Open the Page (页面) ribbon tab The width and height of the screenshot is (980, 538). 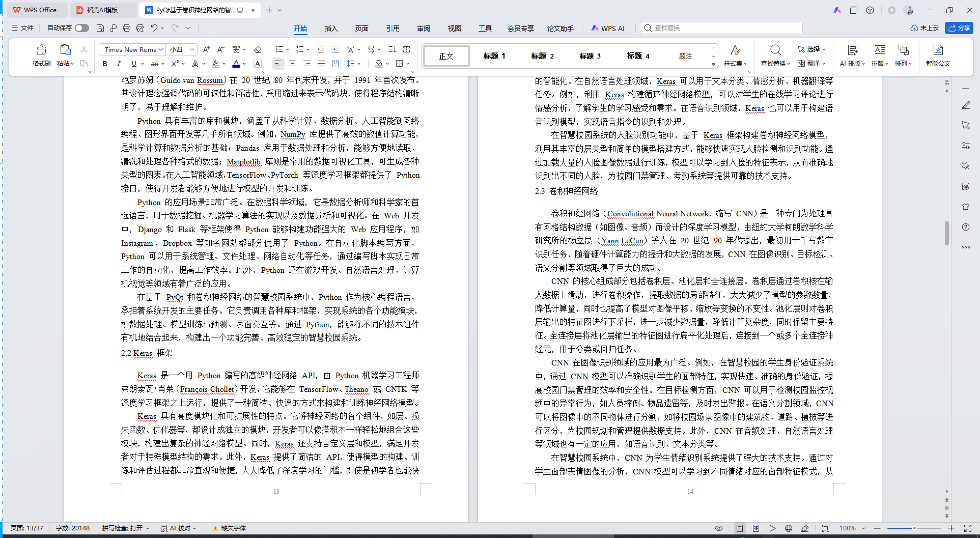pos(362,29)
